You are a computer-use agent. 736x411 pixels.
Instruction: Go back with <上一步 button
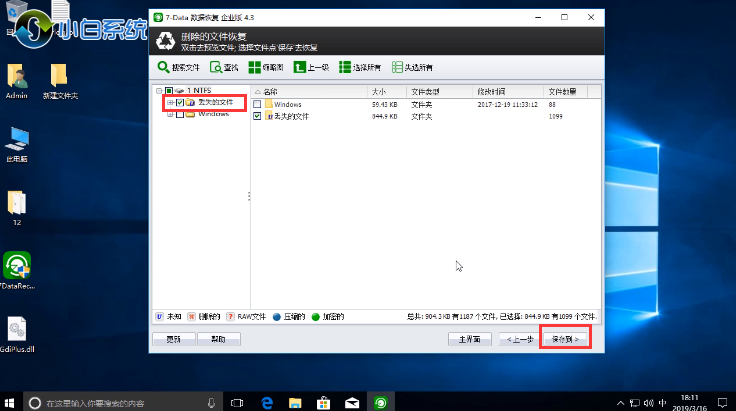520,339
